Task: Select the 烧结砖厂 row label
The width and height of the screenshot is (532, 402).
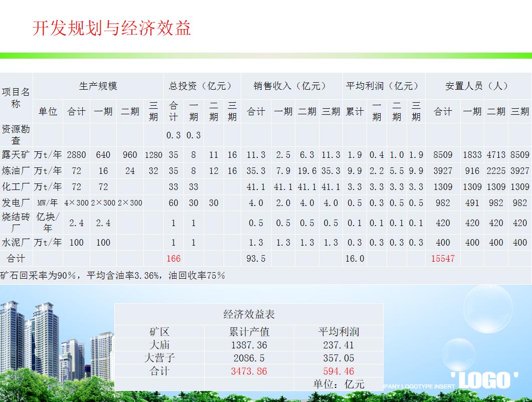Action: point(16,223)
